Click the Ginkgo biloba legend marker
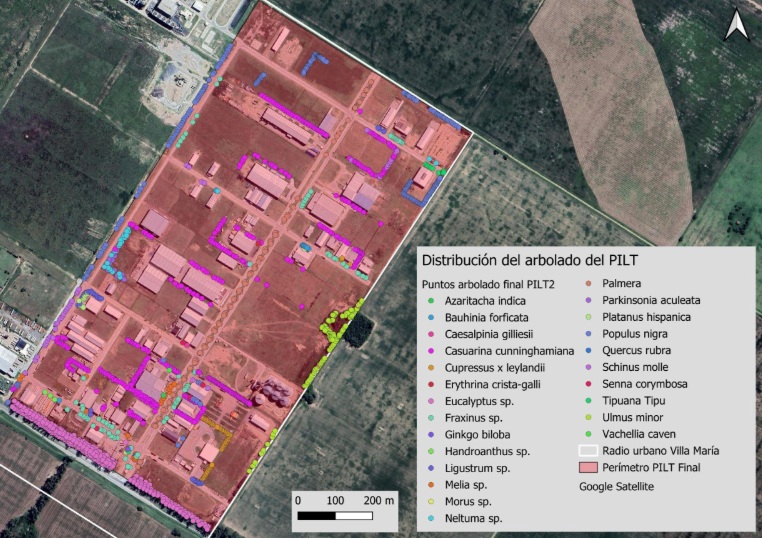Viewport: 762px width, 538px height. [x=429, y=435]
